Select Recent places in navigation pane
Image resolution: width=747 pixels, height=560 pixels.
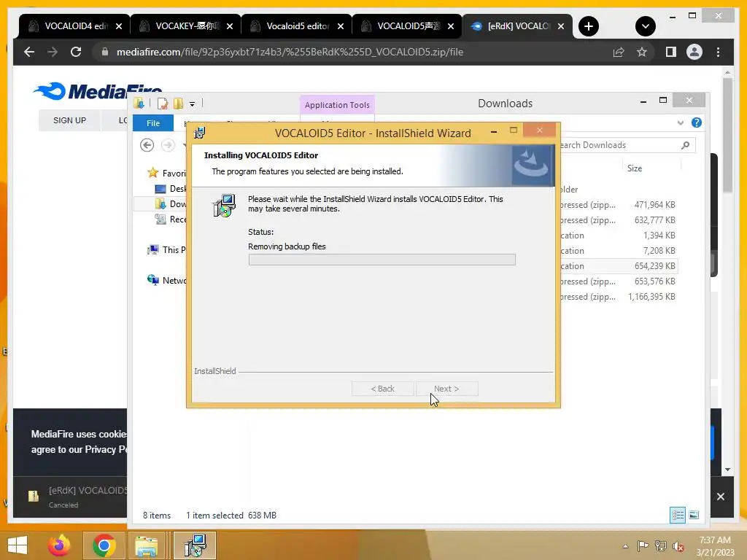coord(171,219)
